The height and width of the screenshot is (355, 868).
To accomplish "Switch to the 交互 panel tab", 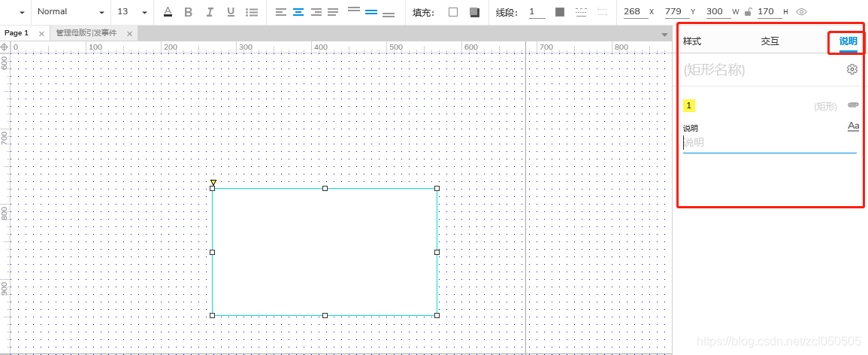I will [770, 41].
